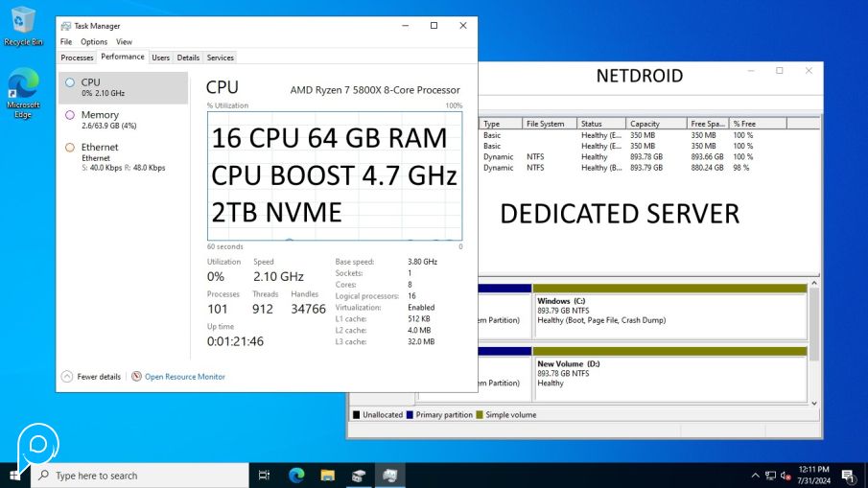Switch to the Services tab
Image resolution: width=868 pixels, height=488 pixels.
(x=220, y=58)
